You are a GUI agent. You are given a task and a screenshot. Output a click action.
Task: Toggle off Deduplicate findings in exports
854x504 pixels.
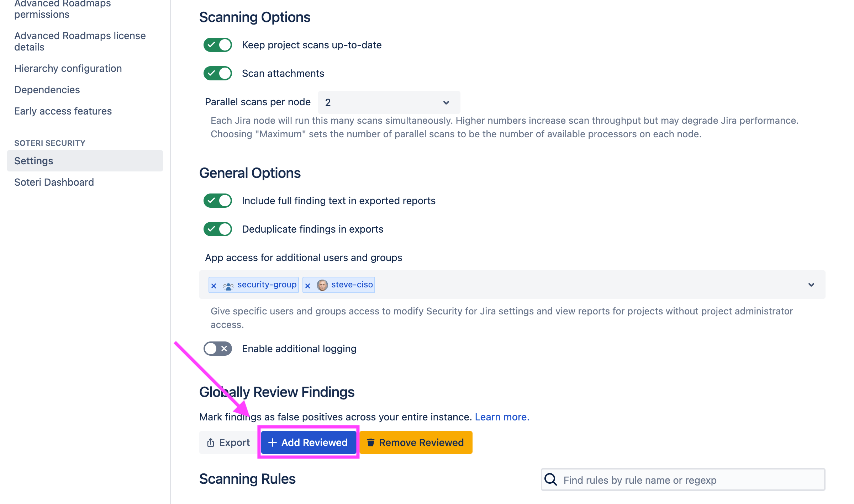click(x=217, y=229)
